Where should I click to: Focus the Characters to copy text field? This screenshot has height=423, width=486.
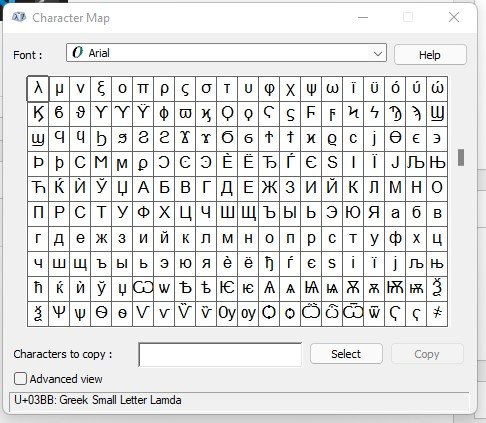[x=220, y=355]
